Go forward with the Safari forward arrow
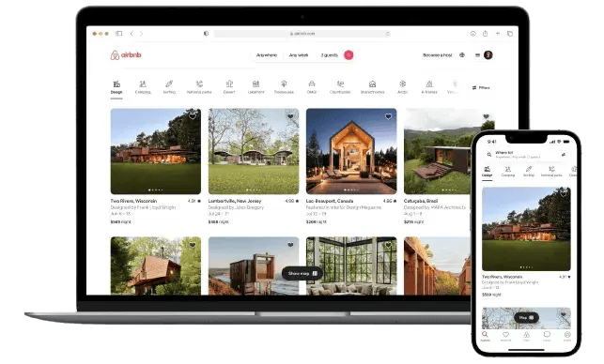Screen dimensions: 604x364 point(141,34)
